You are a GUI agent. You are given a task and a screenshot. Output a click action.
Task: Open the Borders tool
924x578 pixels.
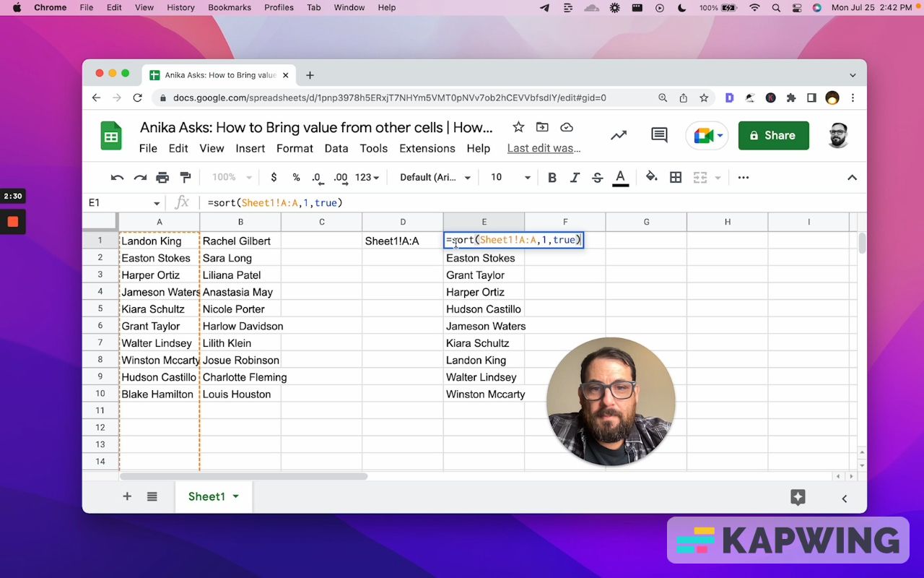[676, 177]
